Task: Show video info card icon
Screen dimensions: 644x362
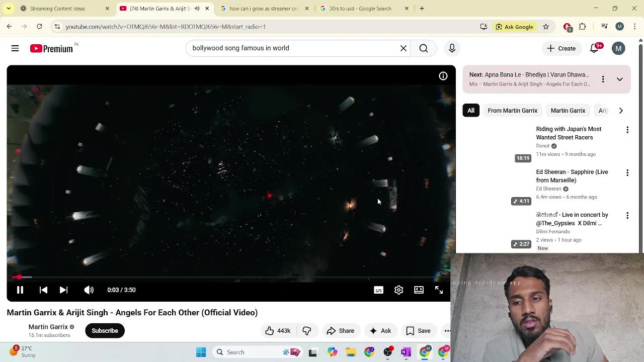Action: tap(443, 76)
